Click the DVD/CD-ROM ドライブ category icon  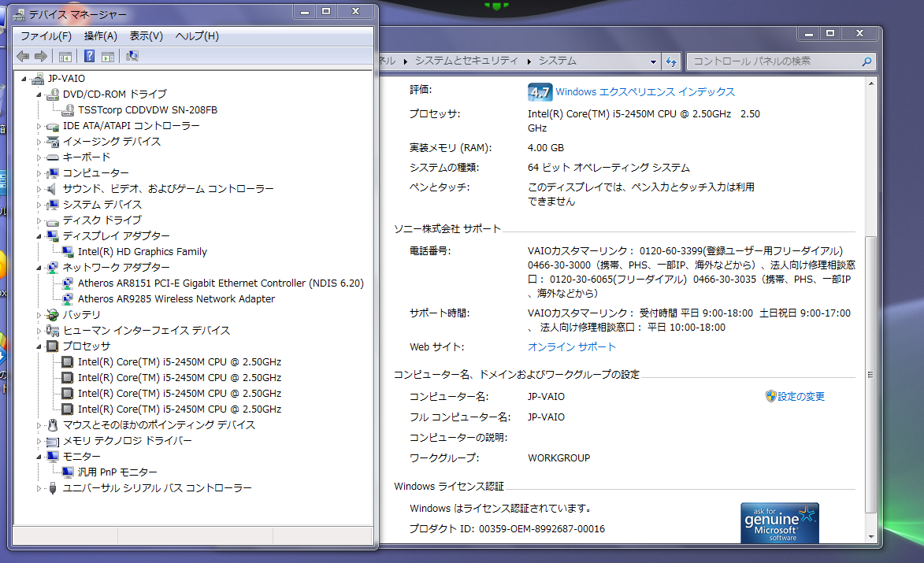pos(53,94)
